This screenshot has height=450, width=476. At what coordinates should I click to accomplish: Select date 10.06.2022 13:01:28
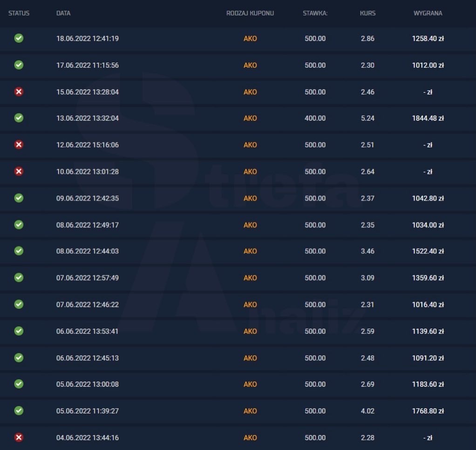tap(88, 172)
